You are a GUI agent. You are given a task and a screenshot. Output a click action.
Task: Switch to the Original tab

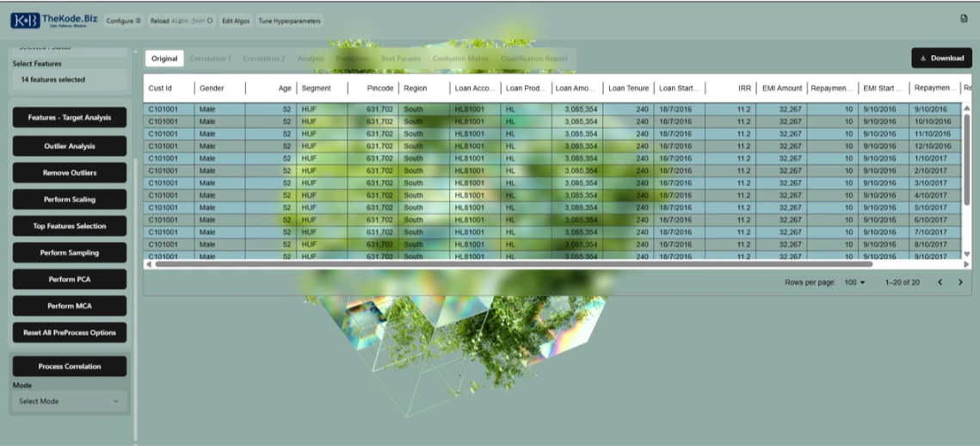point(164,59)
